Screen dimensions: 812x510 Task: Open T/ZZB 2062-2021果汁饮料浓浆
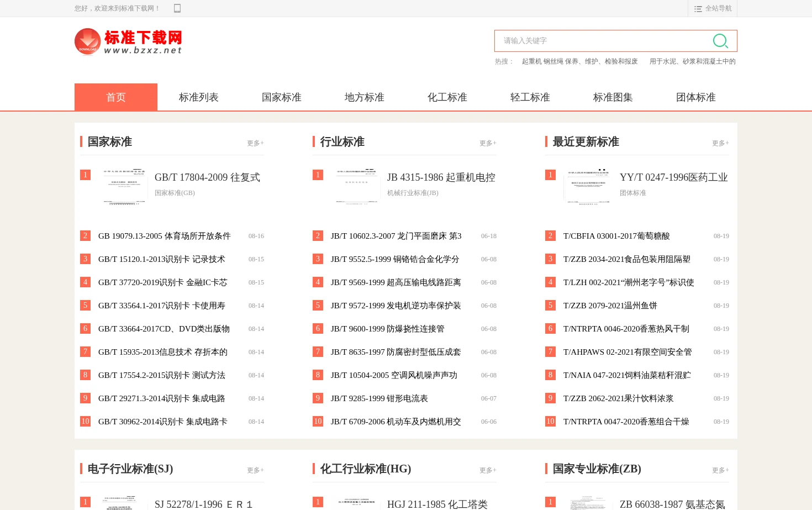pyautogui.click(x=619, y=398)
